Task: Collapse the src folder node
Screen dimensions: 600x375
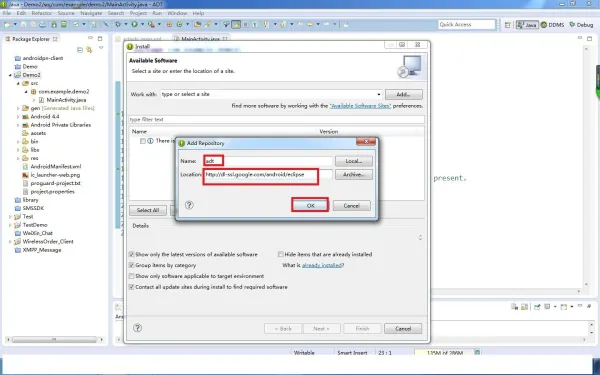Action: [x=18, y=83]
